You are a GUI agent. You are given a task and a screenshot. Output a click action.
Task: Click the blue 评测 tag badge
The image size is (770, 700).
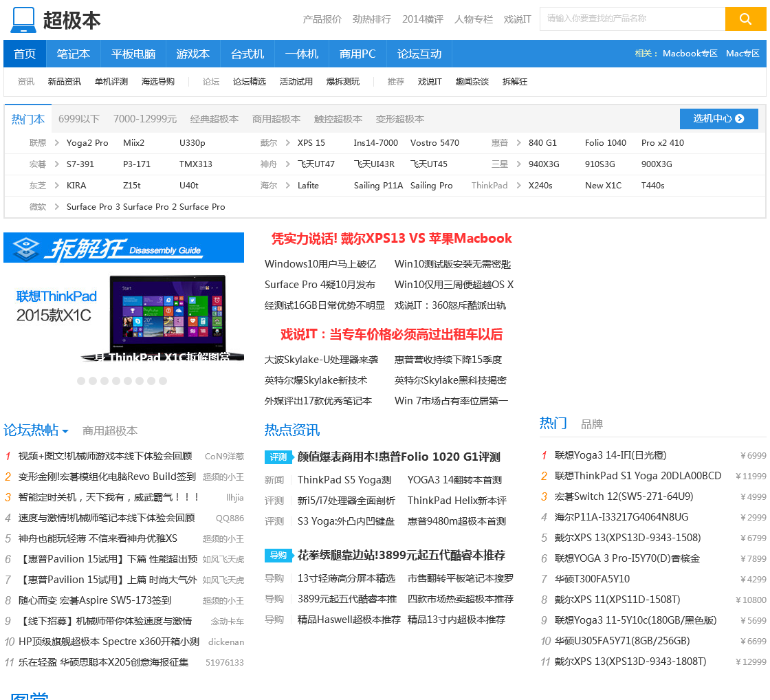pos(278,457)
